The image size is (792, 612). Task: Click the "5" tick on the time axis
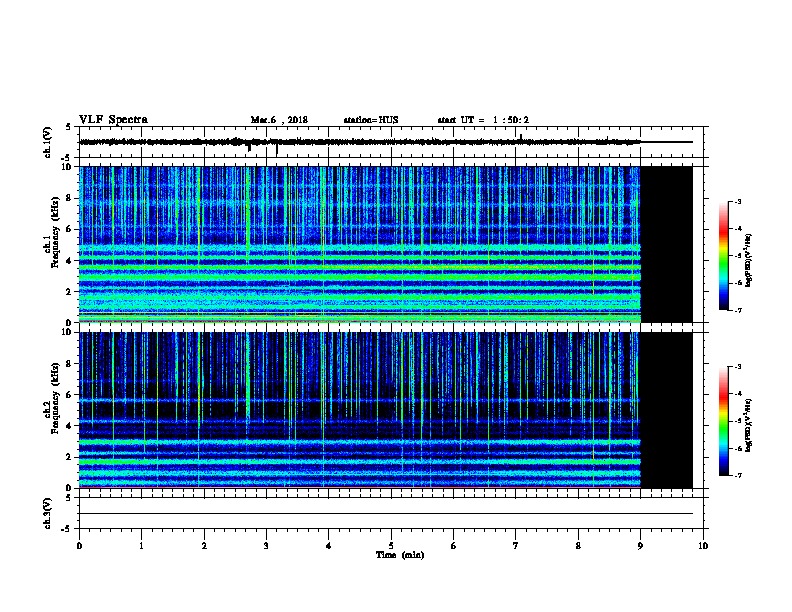tap(391, 546)
